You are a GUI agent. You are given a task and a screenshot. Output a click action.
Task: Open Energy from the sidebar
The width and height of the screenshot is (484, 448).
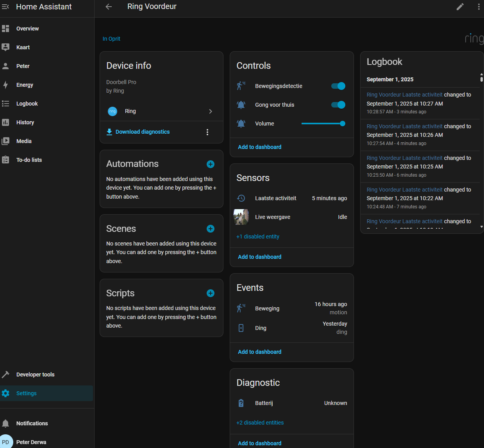[x=25, y=85]
